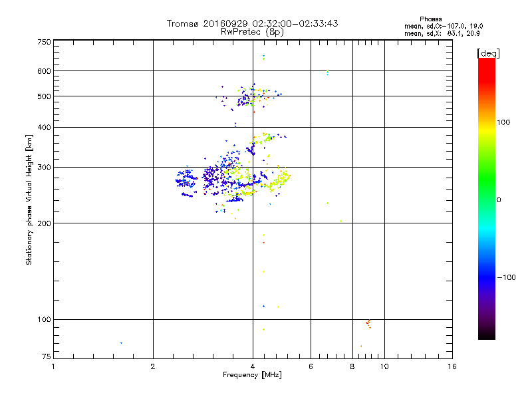The width and height of the screenshot is (532, 399).
Task: Click the 'Frequency [MHz]' axis label
Action: pyautogui.click(x=252, y=375)
